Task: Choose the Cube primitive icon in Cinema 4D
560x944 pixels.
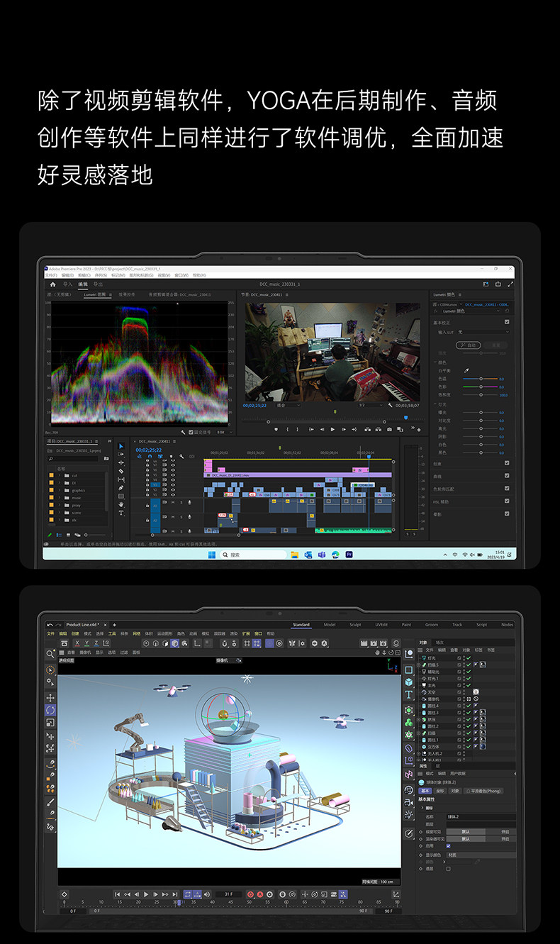Action: (x=409, y=682)
